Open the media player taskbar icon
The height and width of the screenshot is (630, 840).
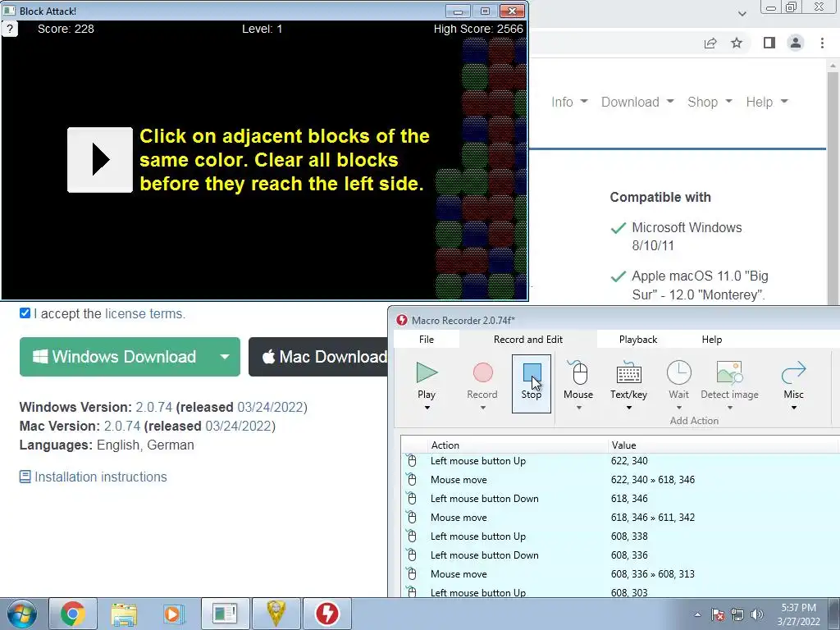pos(174,614)
